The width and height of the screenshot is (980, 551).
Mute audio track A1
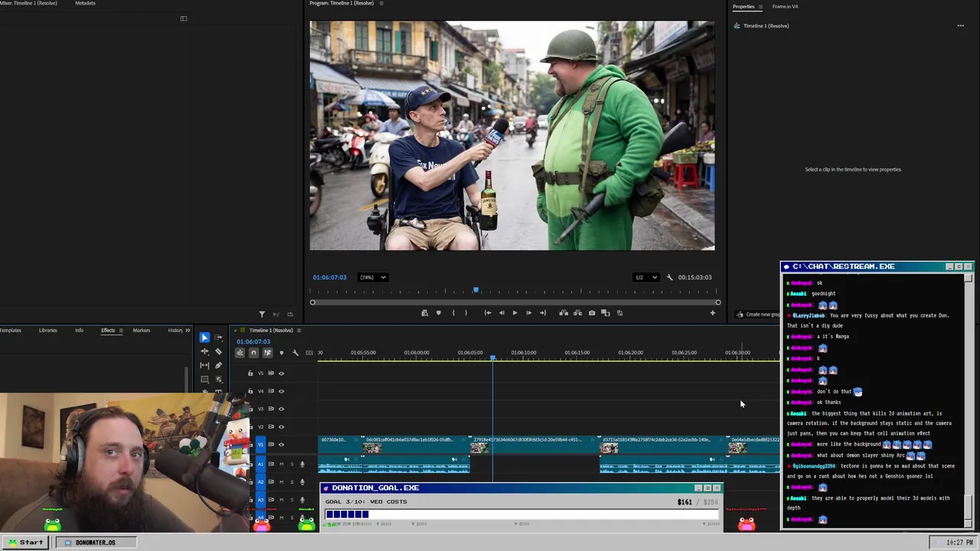click(x=281, y=464)
